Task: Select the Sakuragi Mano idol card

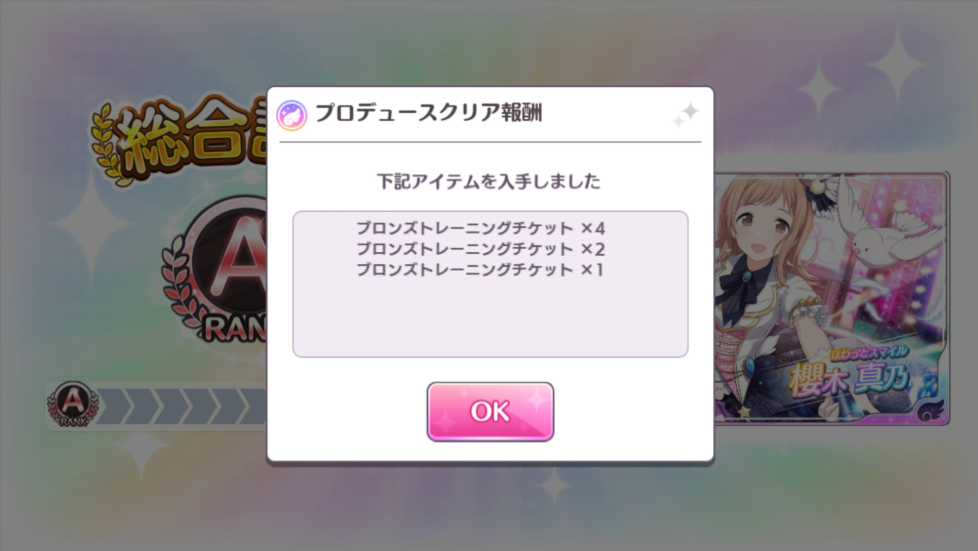Action: 831,299
